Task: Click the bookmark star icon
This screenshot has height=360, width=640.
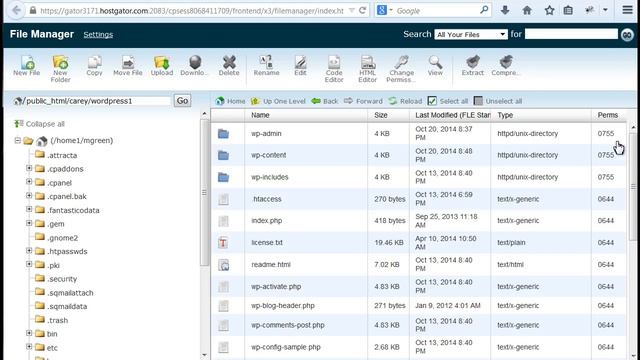Action: tap(549, 10)
